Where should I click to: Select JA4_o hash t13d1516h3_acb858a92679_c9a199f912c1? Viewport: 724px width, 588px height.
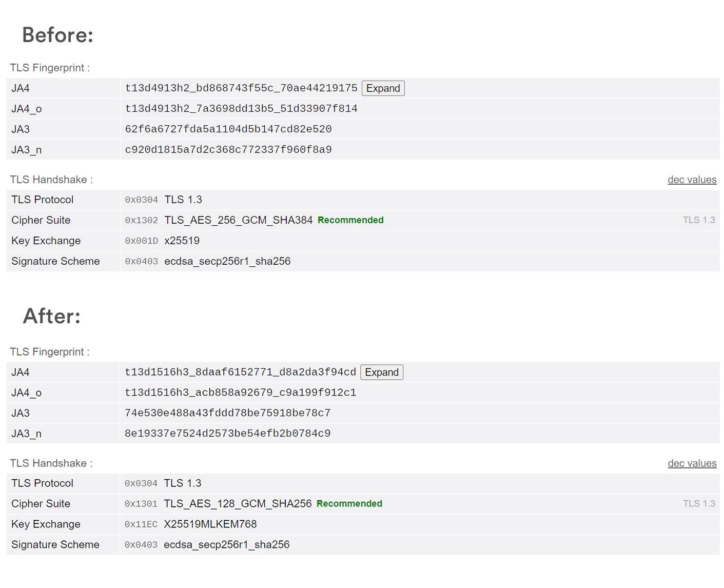[240, 393]
